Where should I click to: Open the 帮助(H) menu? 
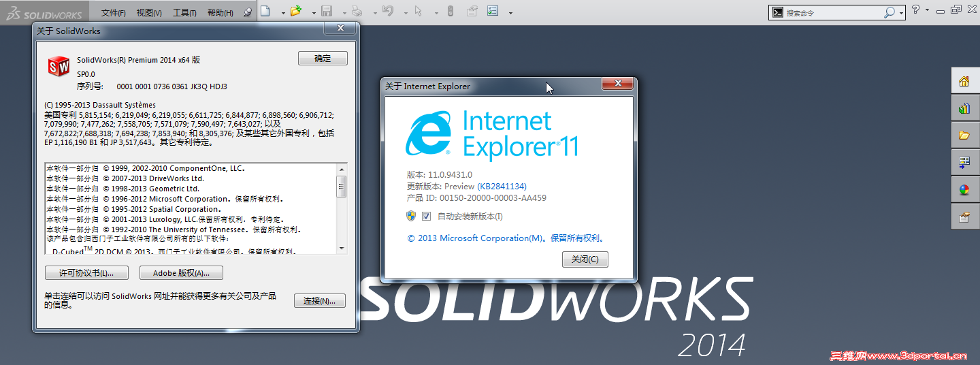(220, 12)
